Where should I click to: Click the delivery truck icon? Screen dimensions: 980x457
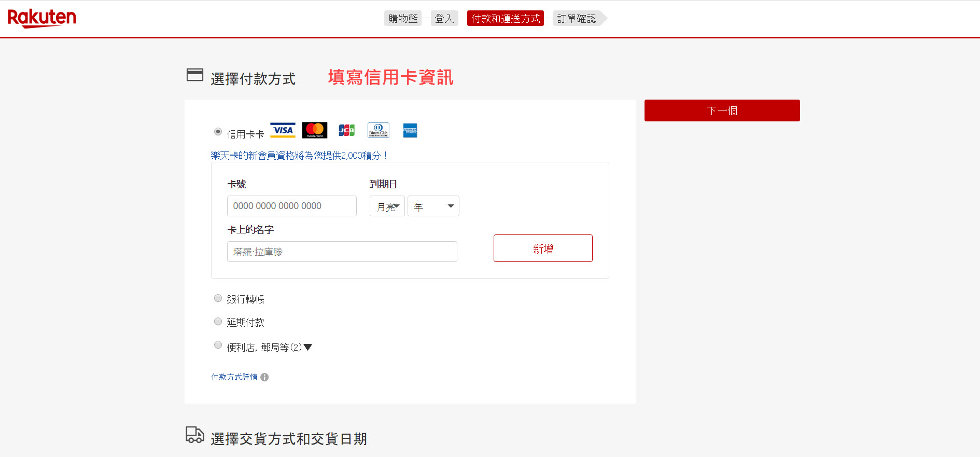point(195,435)
